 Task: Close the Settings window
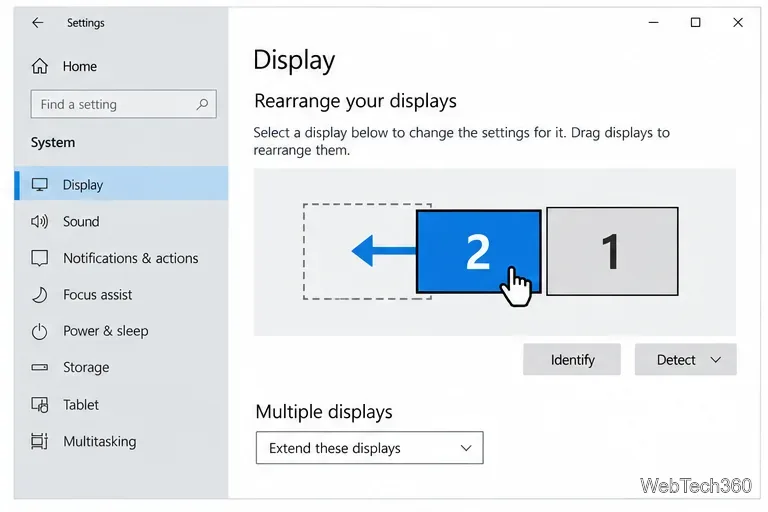click(738, 23)
